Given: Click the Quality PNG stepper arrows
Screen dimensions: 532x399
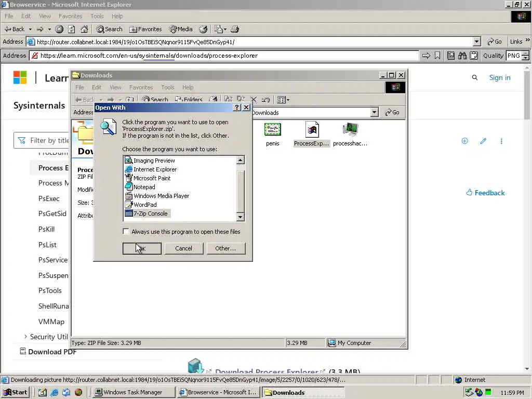Looking at the screenshot, I should pos(526,56).
